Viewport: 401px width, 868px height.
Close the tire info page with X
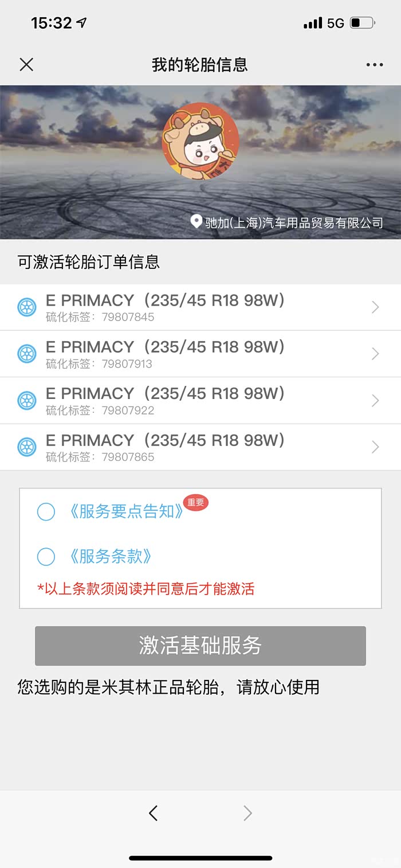[26, 64]
